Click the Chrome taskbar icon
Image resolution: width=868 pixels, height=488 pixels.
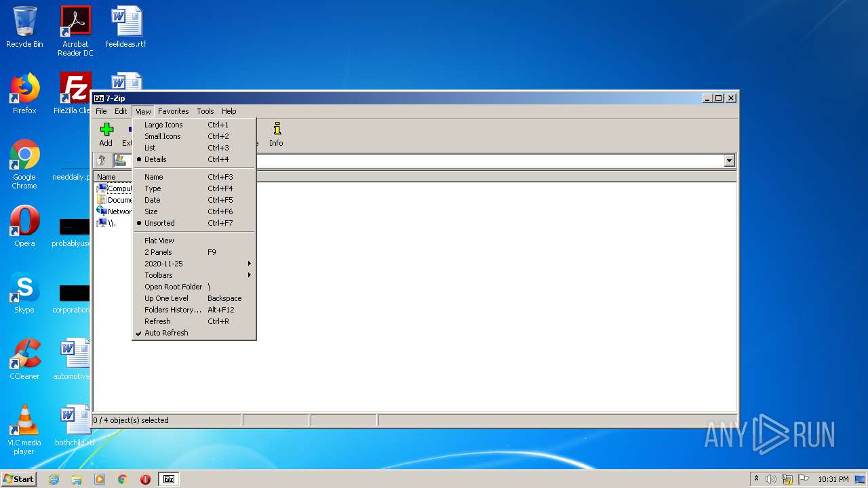123,479
